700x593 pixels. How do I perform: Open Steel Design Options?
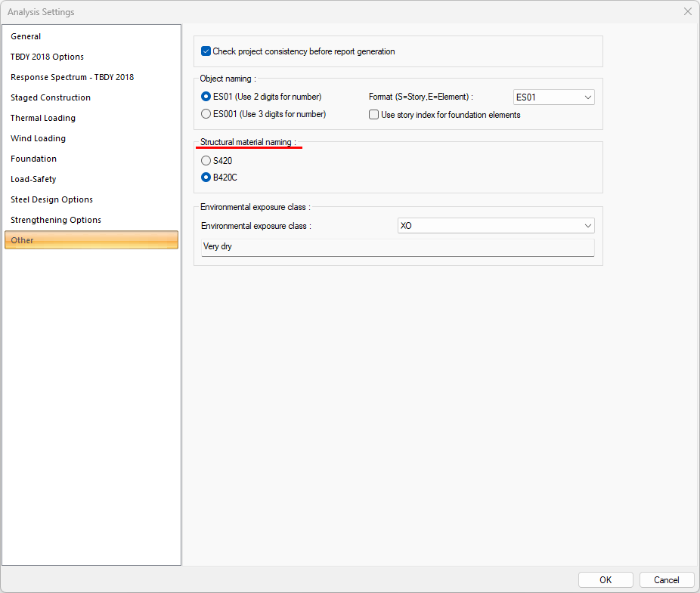click(x=51, y=199)
